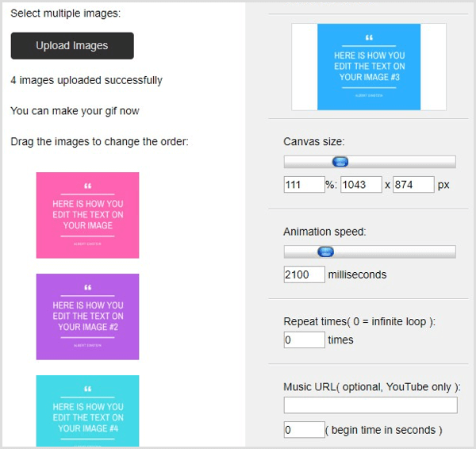The height and width of the screenshot is (449, 476).
Task: Click the 'You can make your gif now' text
Action: 75,111
